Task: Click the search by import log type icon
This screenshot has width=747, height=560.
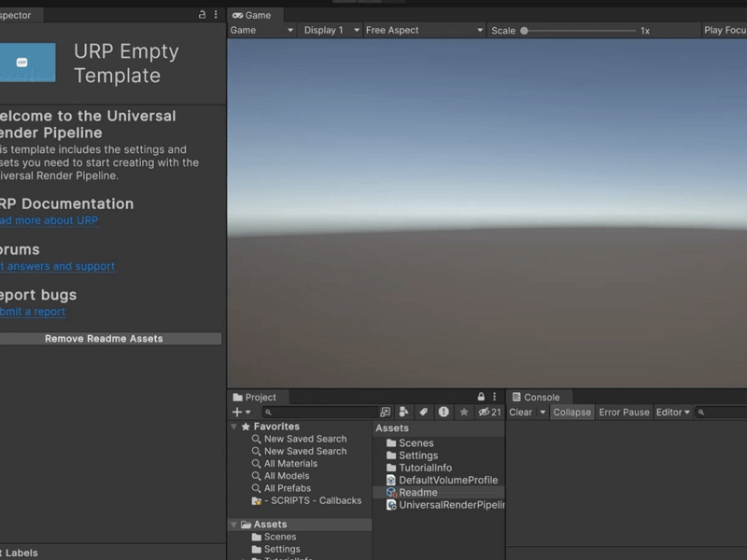Action: click(x=444, y=412)
